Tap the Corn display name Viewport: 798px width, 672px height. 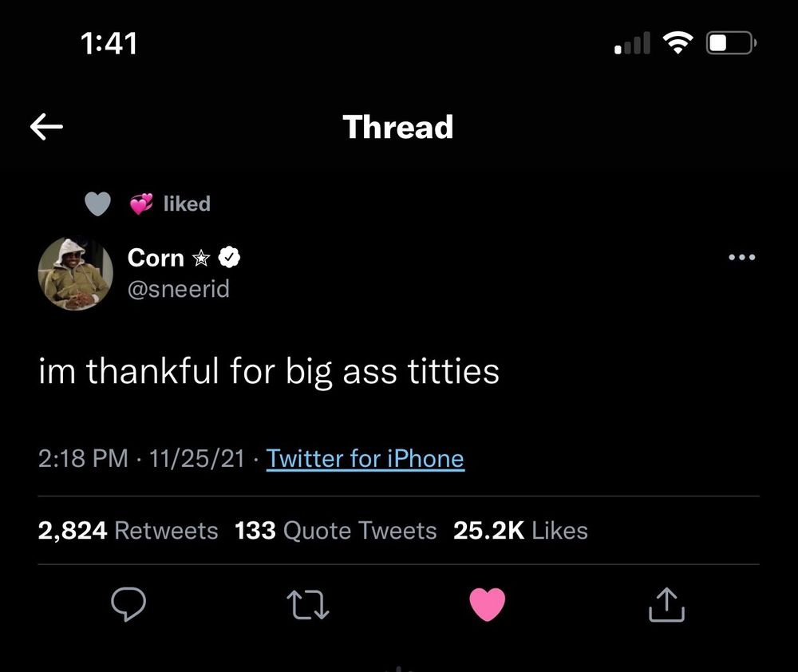click(x=156, y=257)
